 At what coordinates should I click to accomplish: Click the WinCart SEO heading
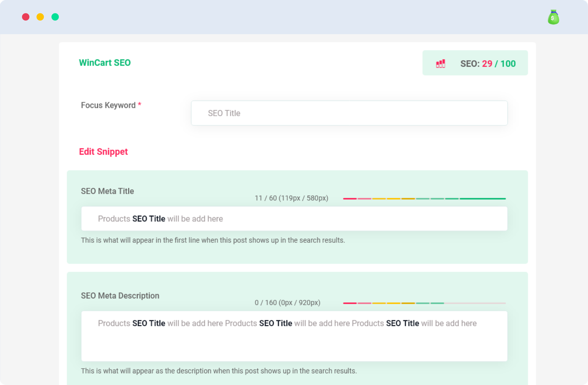point(105,63)
